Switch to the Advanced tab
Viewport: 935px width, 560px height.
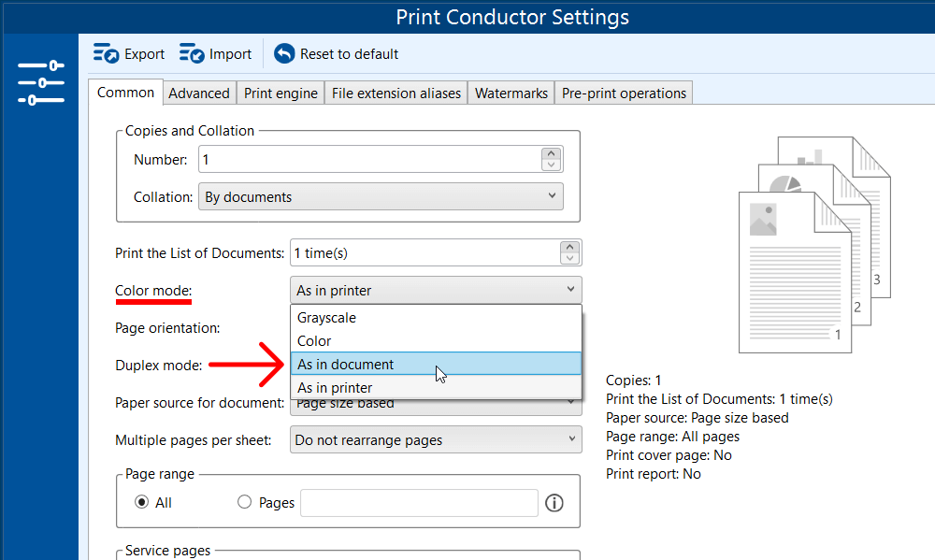(198, 93)
